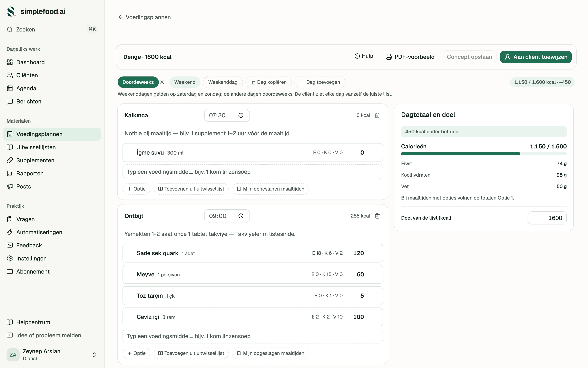Click Idee of probleem melden

point(52,335)
